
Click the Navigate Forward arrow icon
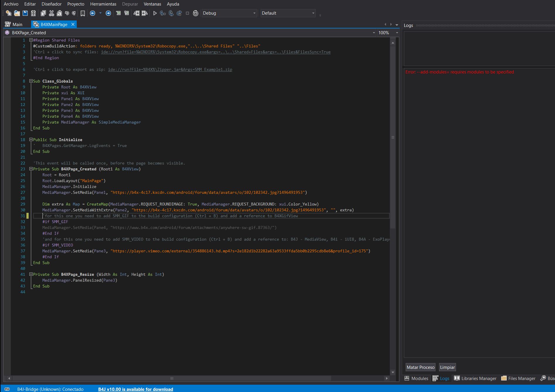click(x=108, y=13)
